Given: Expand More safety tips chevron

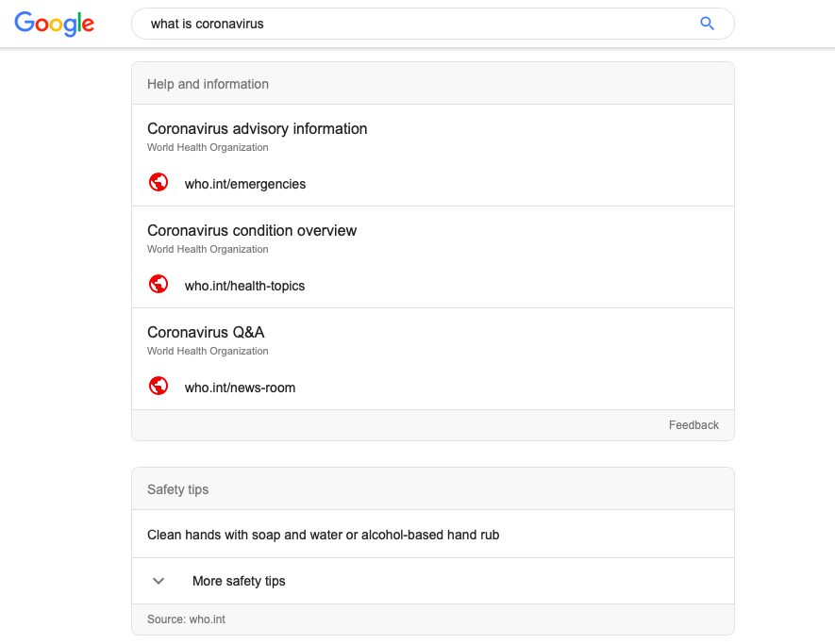Looking at the screenshot, I should (x=159, y=581).
